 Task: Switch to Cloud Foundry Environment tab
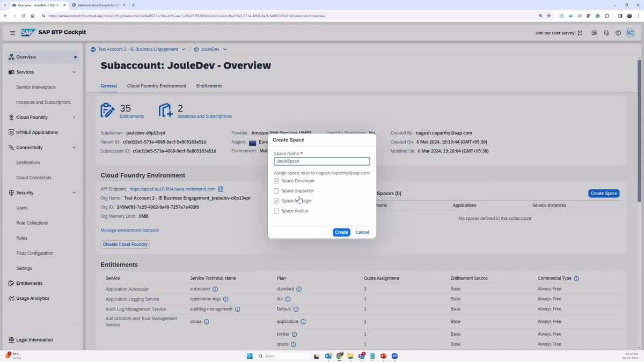point(156,86)
